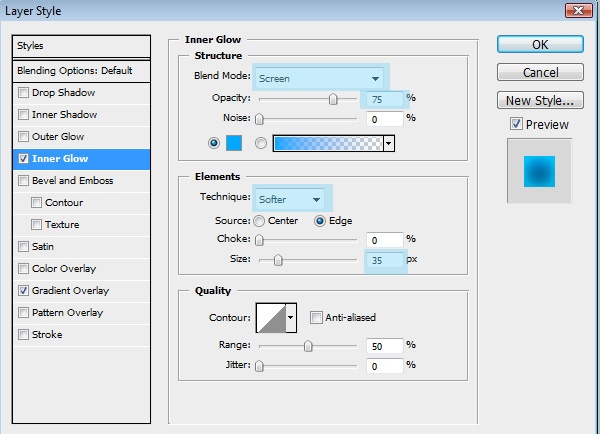Viewport: 600px width, 434px height.
Task: Enable the Bevel and Emboss checkbox
Action: [23, 181]
